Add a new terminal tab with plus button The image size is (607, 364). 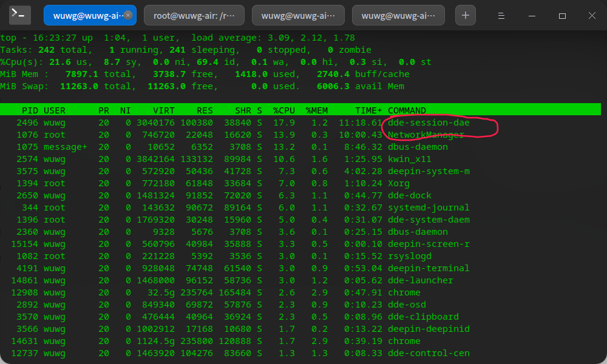tap(466, 16)
